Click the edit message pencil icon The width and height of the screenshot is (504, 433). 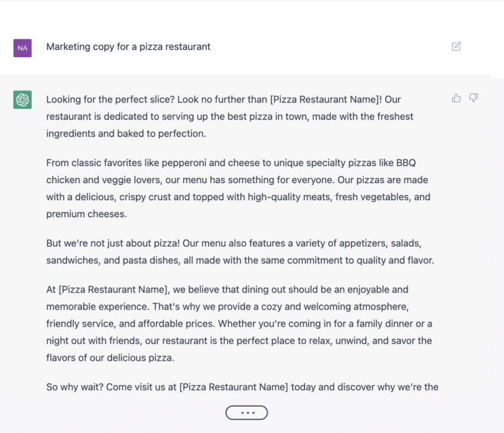456,47
